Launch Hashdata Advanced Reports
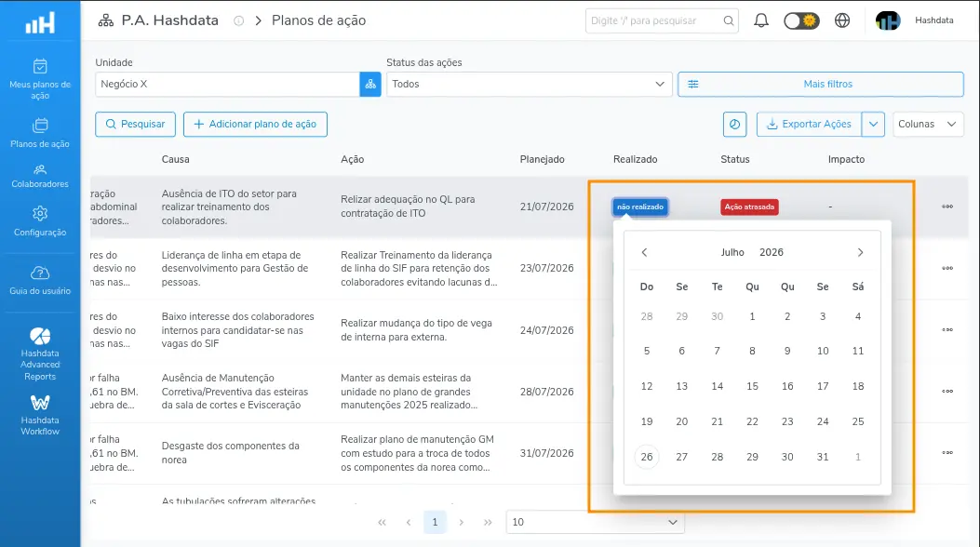The width and height of the screenshot is (980, 547). [x=40, y=354]
